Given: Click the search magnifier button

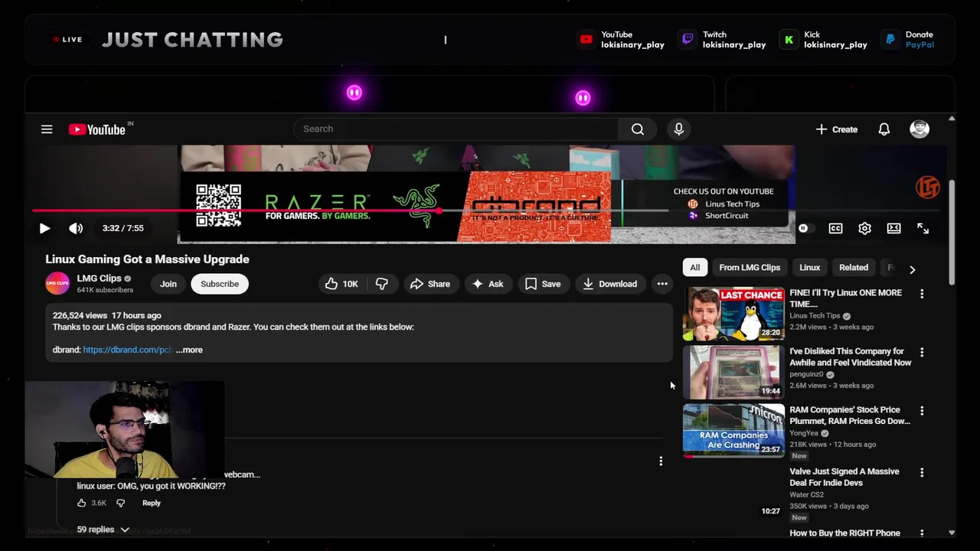Looking at the screenshot, I should (x=638, y=129).
